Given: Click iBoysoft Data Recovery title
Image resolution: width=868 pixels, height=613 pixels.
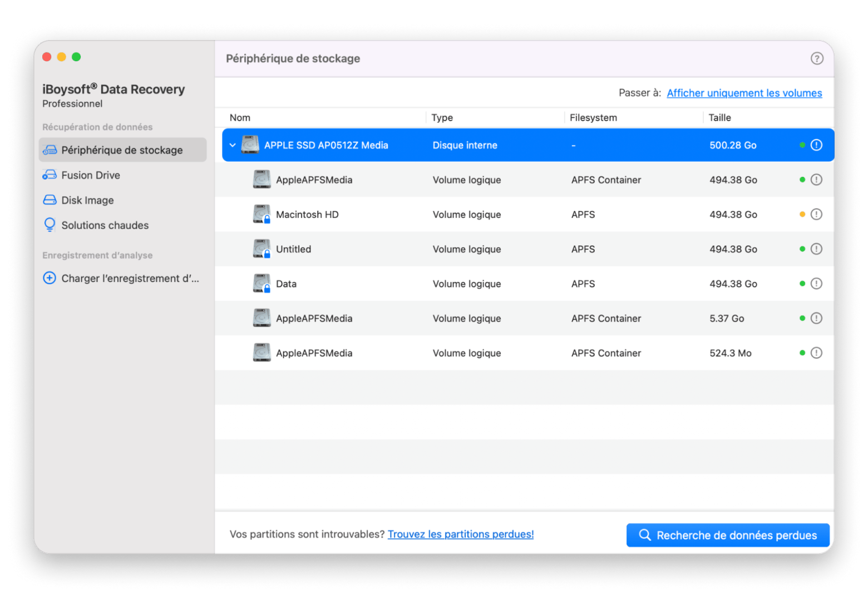Looking at the screenshot, I should [114, 89].
